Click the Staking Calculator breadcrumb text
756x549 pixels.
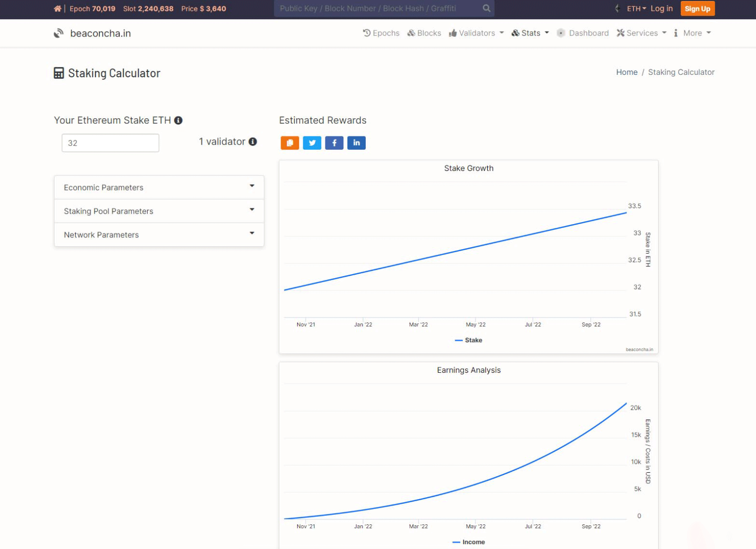(x=681, y=72)
